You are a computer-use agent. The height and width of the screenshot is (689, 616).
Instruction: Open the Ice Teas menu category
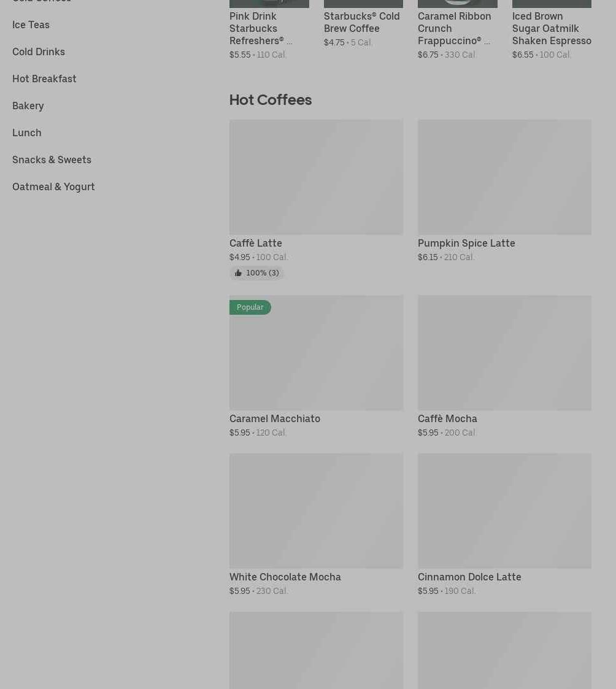tap(31, 25)
